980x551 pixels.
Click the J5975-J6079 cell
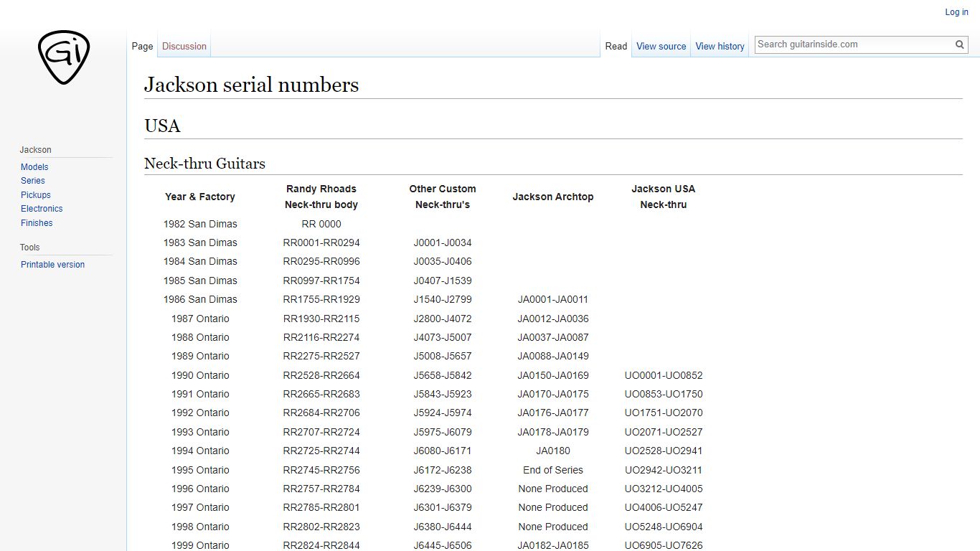pyautogui.click(x=443, y=432)
